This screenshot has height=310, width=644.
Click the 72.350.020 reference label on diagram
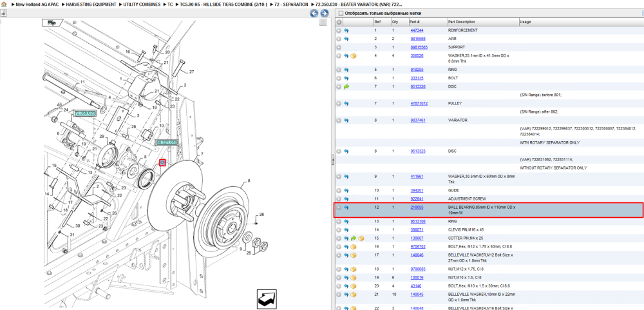(x=84, y=113)
